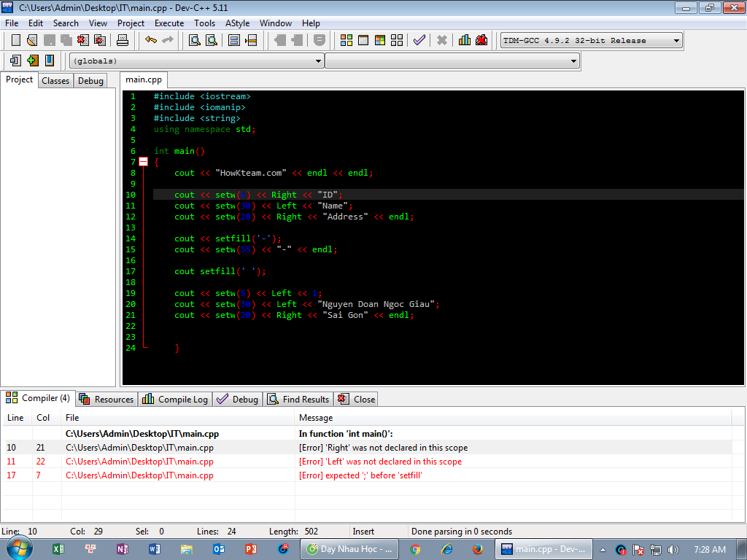
Task: Open the empty function list dropdown
Action: tap(574, 61)
